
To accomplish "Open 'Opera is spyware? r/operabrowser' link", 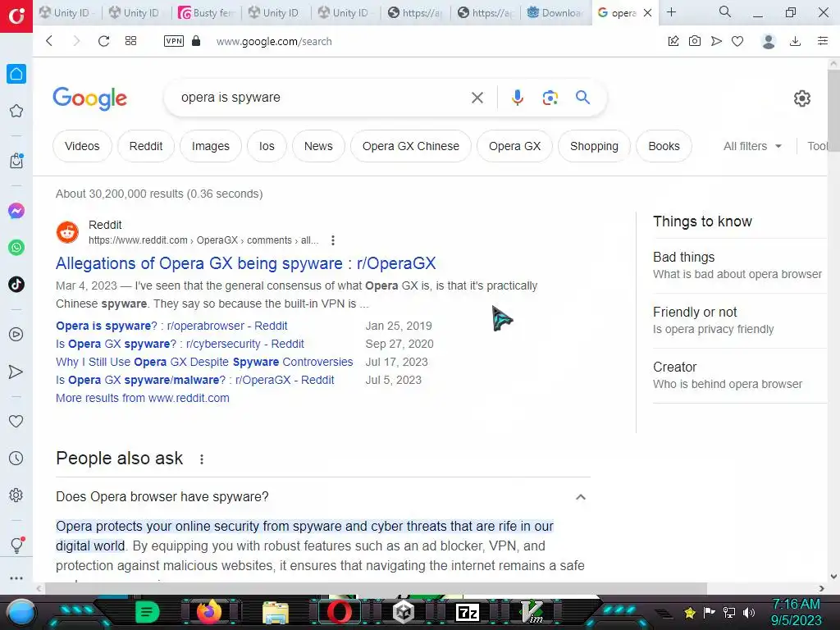I will [171, 326].
